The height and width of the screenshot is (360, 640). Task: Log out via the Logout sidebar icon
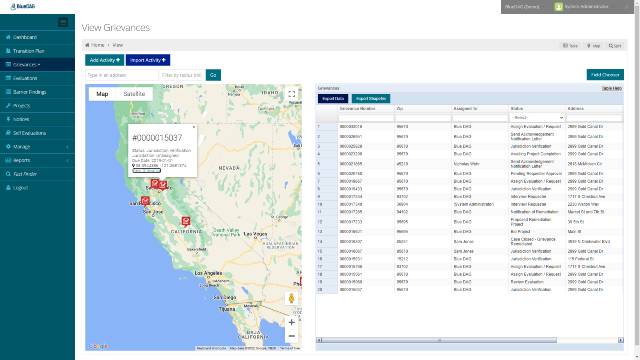click(8, 188)
